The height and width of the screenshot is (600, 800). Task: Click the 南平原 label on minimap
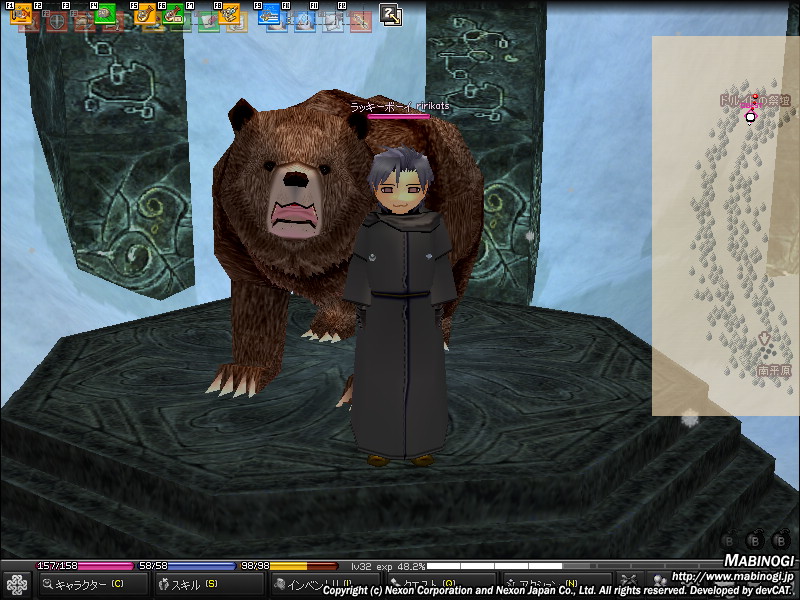[x=774, y=371]
